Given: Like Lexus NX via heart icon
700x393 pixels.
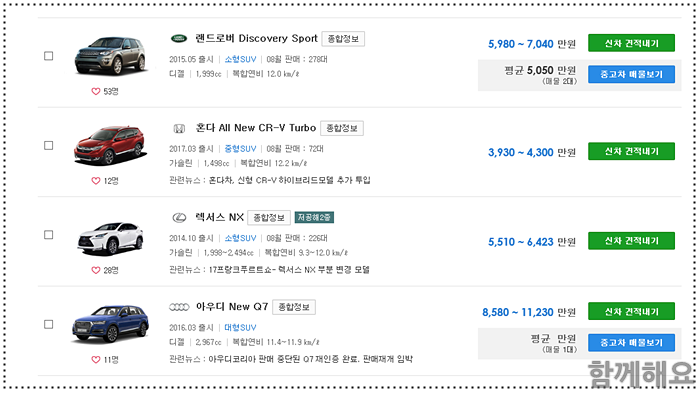Looking at the screenshot, I should click(x=96, y=270).
